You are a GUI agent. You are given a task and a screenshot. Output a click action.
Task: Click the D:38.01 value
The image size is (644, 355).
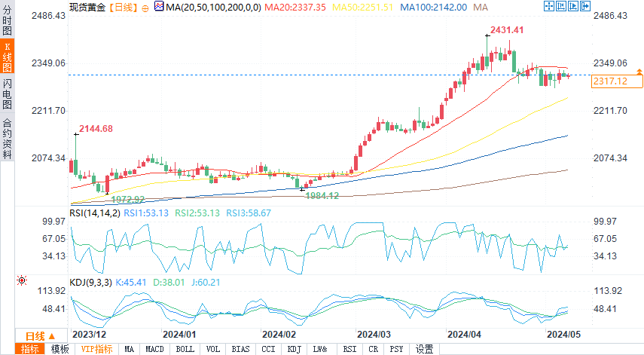coord(169,283)
